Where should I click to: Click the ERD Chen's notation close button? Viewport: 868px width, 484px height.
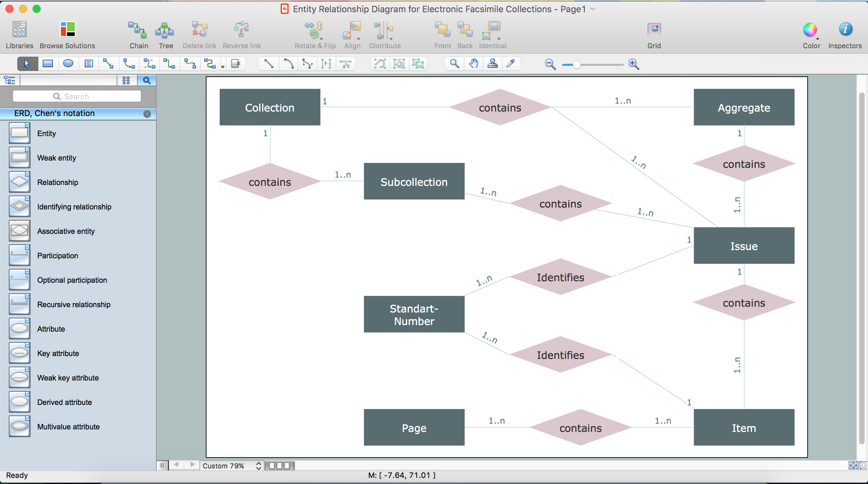click(x=147, y=113)
